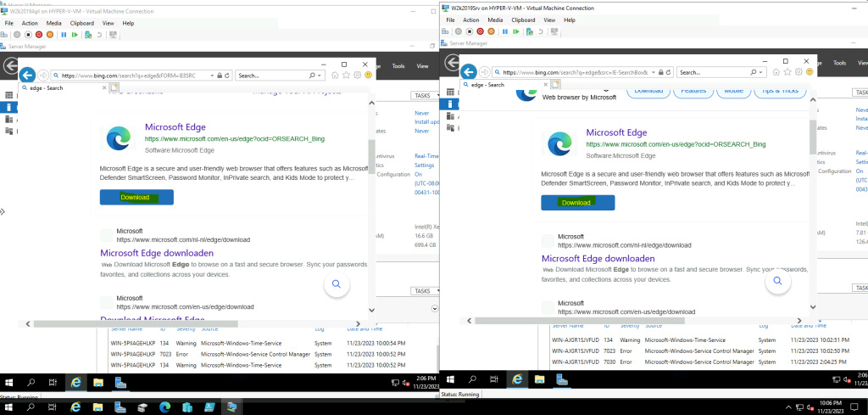The image size is (868, 415).
Task: Click IE Home icon in W2k2019Srv window
Action: coord(776,72)
